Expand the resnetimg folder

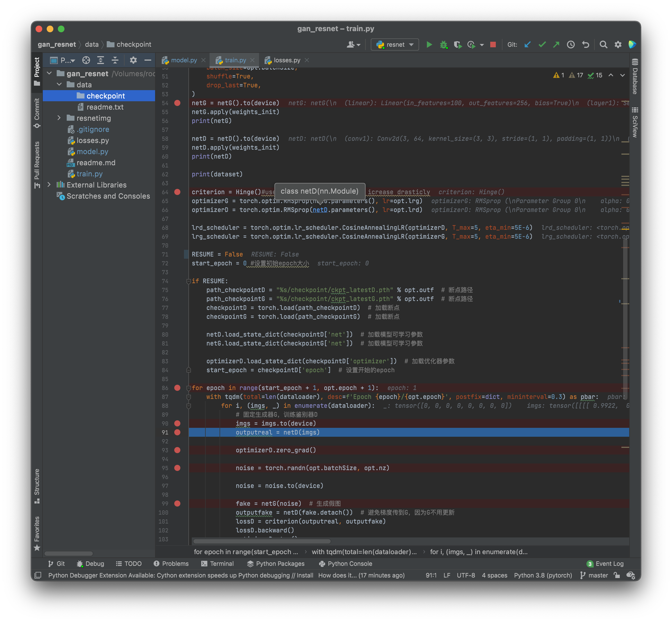pos(59,118)
